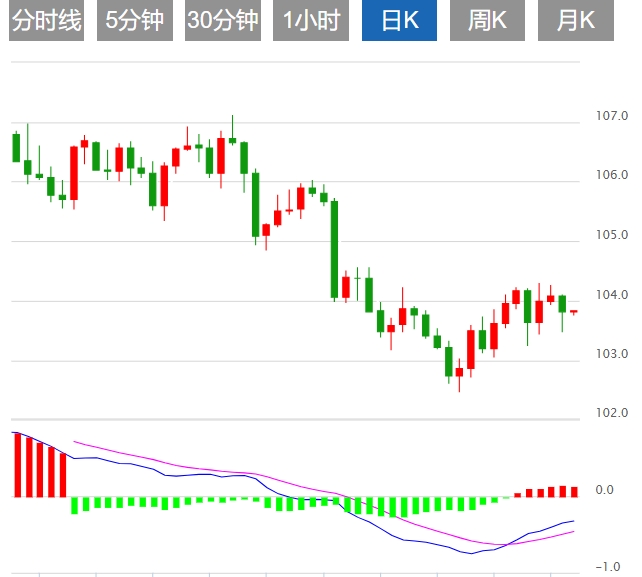Click the 105.0 price axis label

pos(611,236)
